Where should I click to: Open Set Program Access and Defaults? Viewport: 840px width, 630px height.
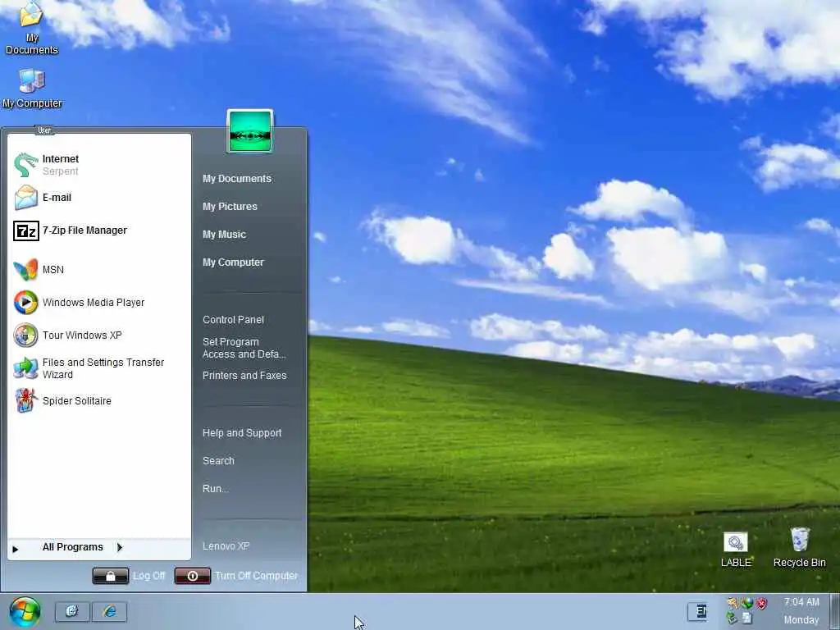(244, 348)
